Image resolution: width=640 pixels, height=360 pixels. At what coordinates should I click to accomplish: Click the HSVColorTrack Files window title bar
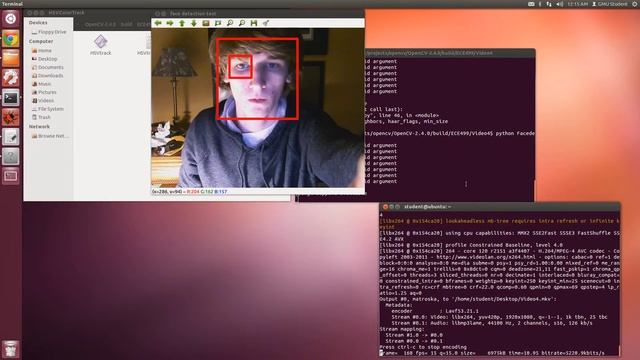[x=88, y=13]
